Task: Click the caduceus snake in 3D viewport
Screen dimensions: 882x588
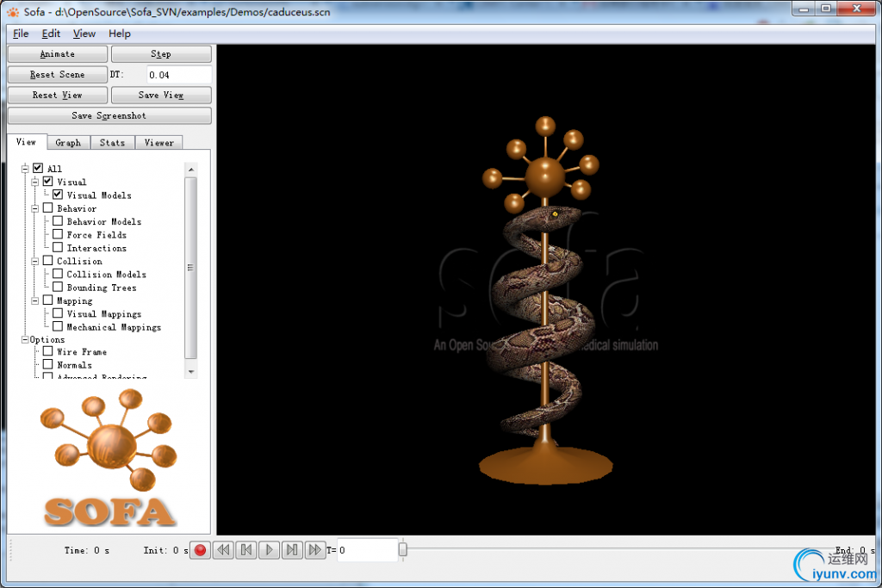Action: click(x=543, y=323)
